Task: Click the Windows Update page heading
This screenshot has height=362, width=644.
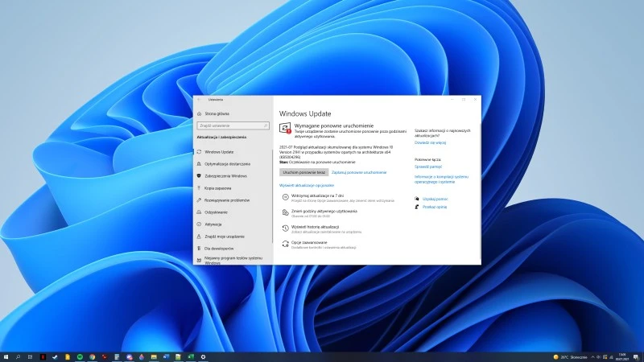Action: click(305, 113)
